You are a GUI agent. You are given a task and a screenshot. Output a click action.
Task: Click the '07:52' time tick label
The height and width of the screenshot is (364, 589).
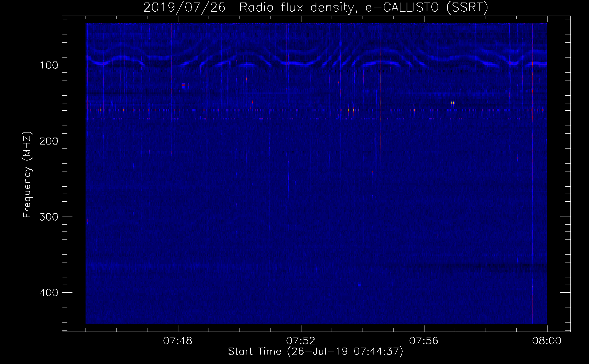click(x=301, y=341)
